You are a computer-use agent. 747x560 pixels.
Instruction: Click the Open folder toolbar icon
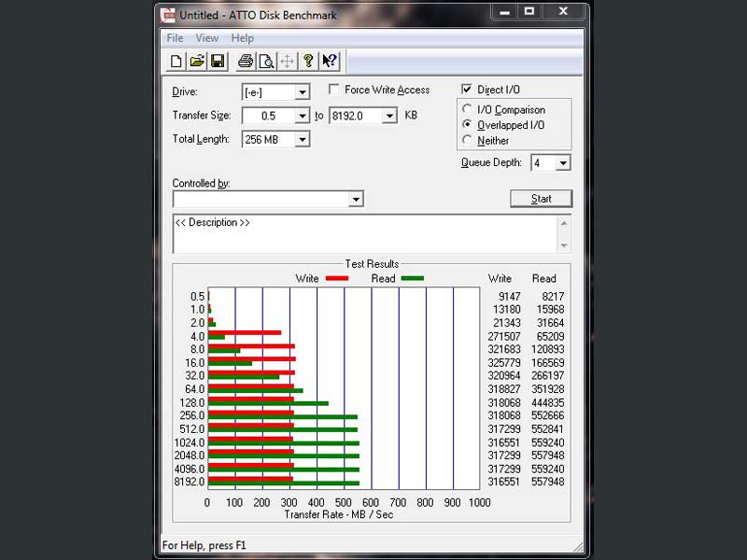tap(196, 62)
